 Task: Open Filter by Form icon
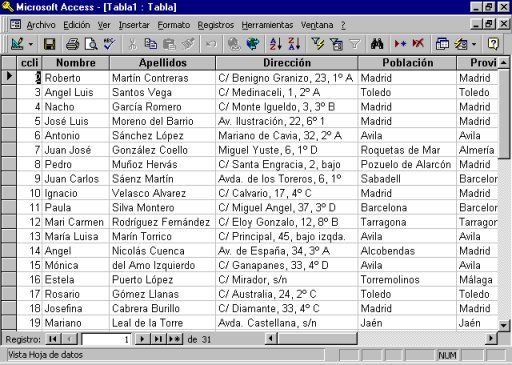336,44
